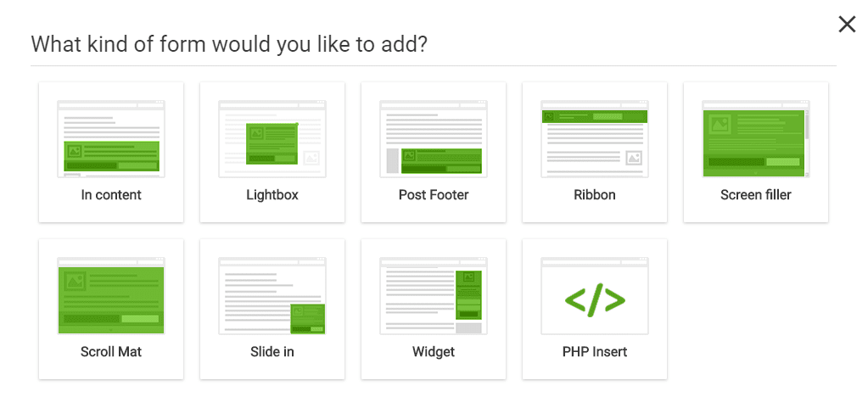Select the Scroll Mat form illustration
Viewport: 868px width, 397px height.
coord(110,296)
